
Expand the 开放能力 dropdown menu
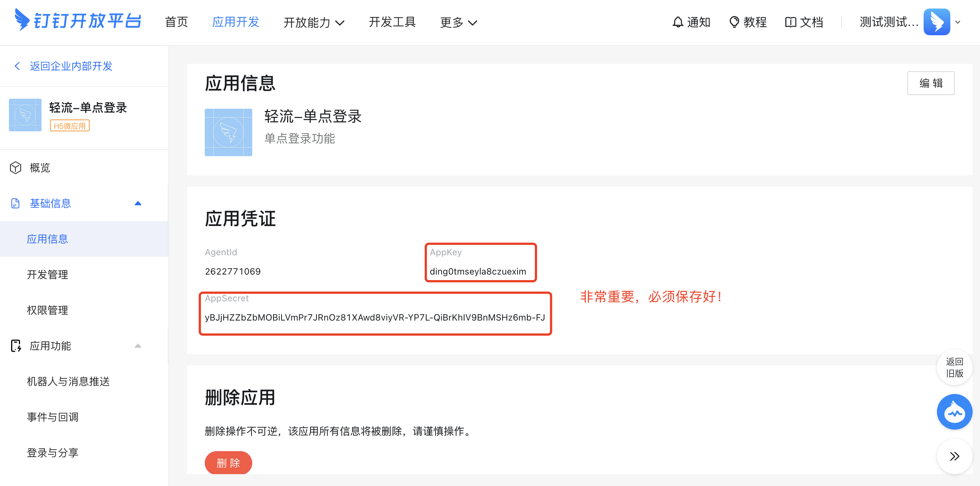(314, 23)
